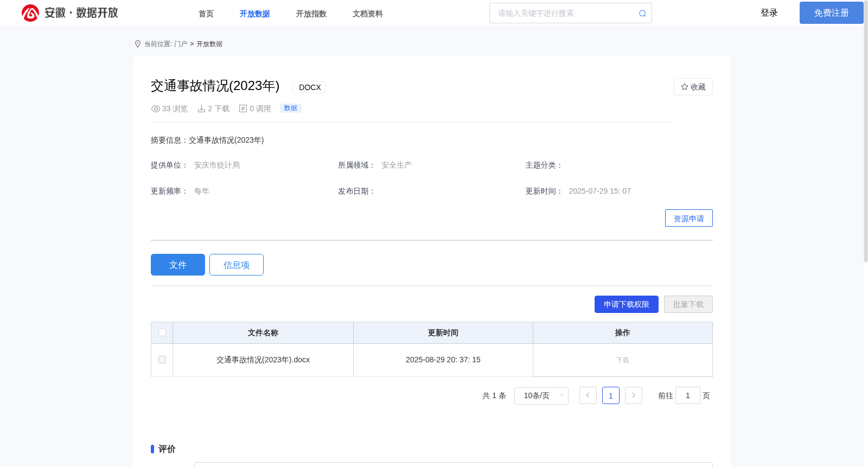Click the update frequency value 每年

coord(202,191)
